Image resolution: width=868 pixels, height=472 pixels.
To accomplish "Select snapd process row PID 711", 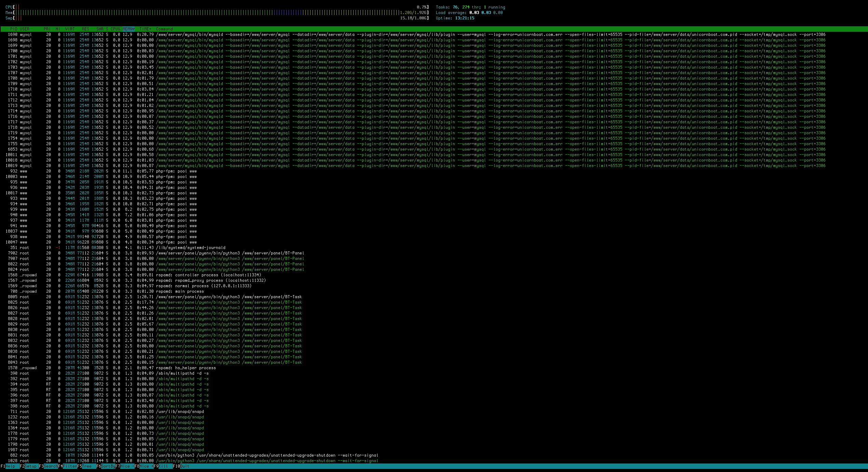I will tap(434, 412).
